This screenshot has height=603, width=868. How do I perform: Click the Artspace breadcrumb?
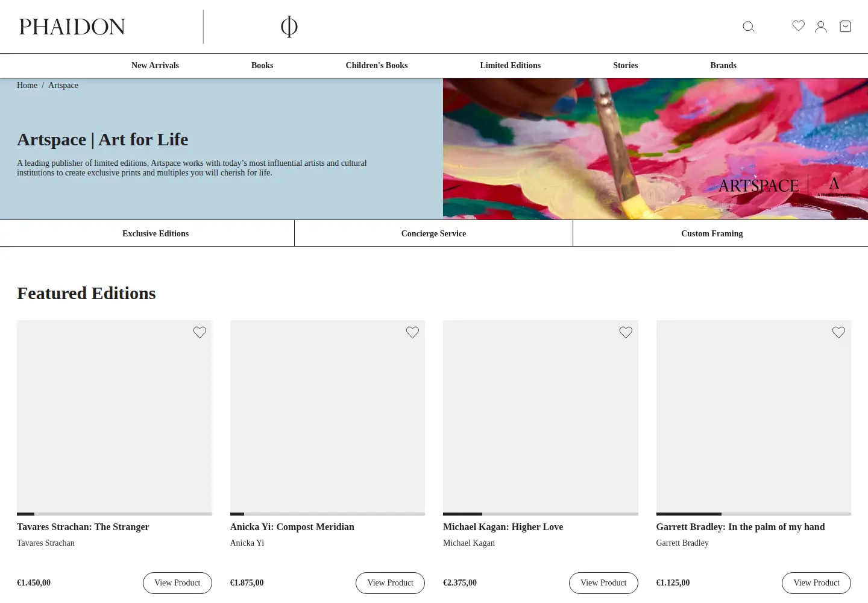[x=63, y=85]
